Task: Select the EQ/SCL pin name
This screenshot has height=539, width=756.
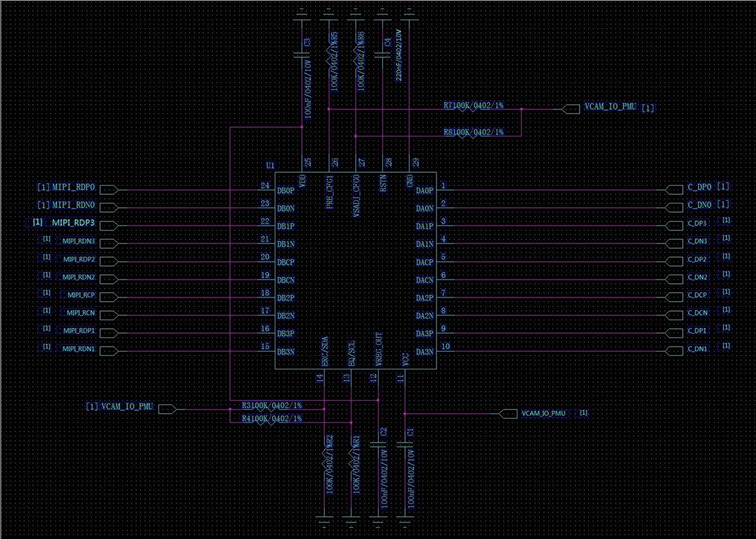Action: 352,353
